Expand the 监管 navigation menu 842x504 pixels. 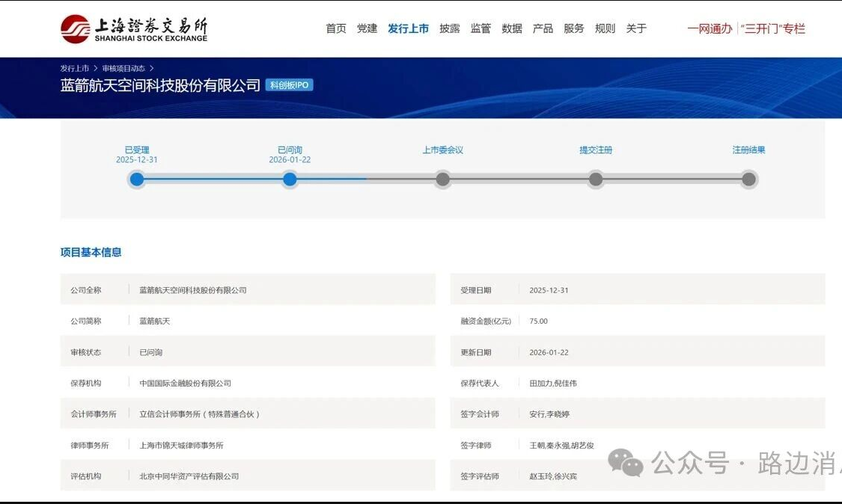coord(481,28)
